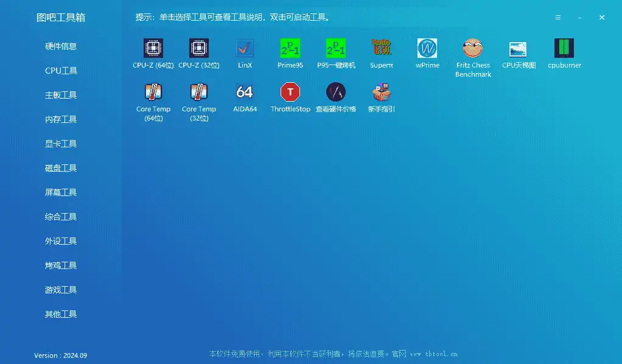This screenshot has height=364, width=622.
Task: Select the 烤鸡工具 category
Action: tap(61, 265)
